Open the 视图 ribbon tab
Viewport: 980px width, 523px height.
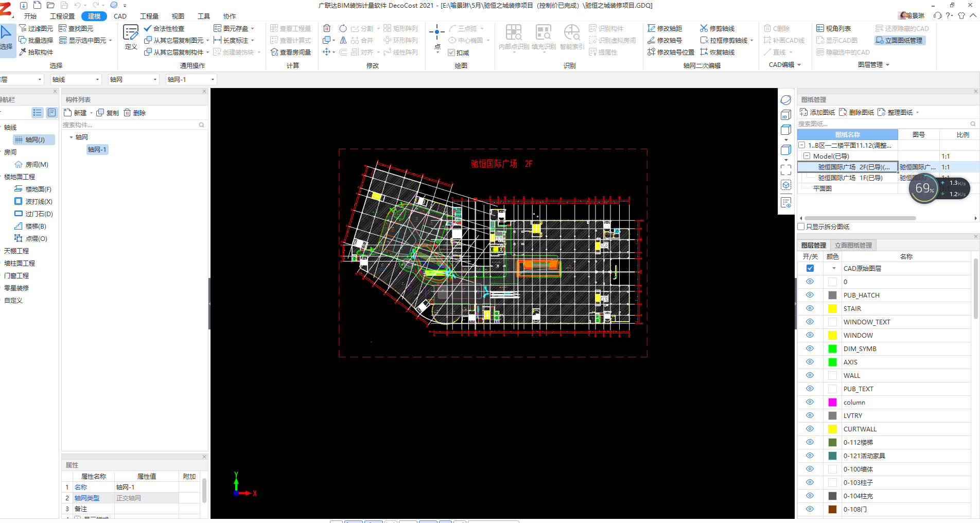(178, 16)
